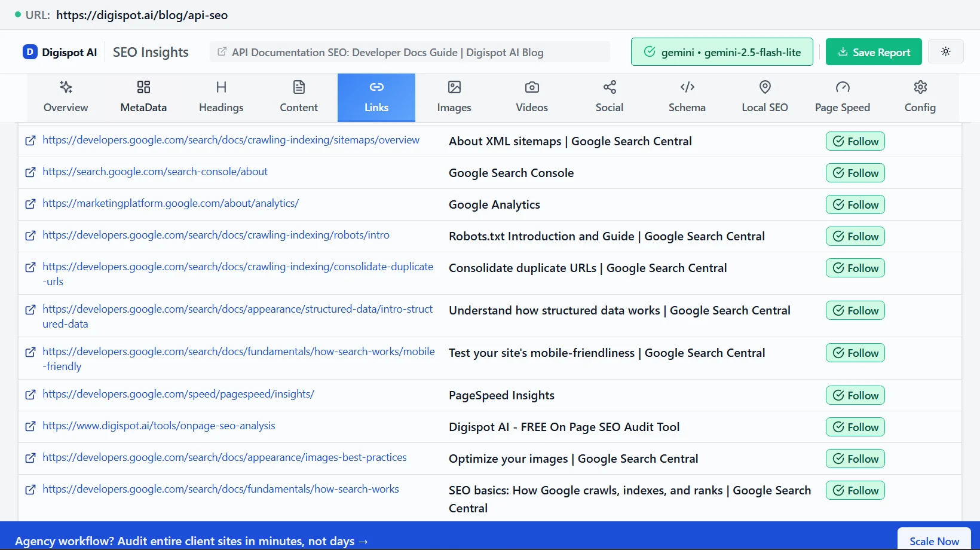Click the Save Report button

point(873,51)
